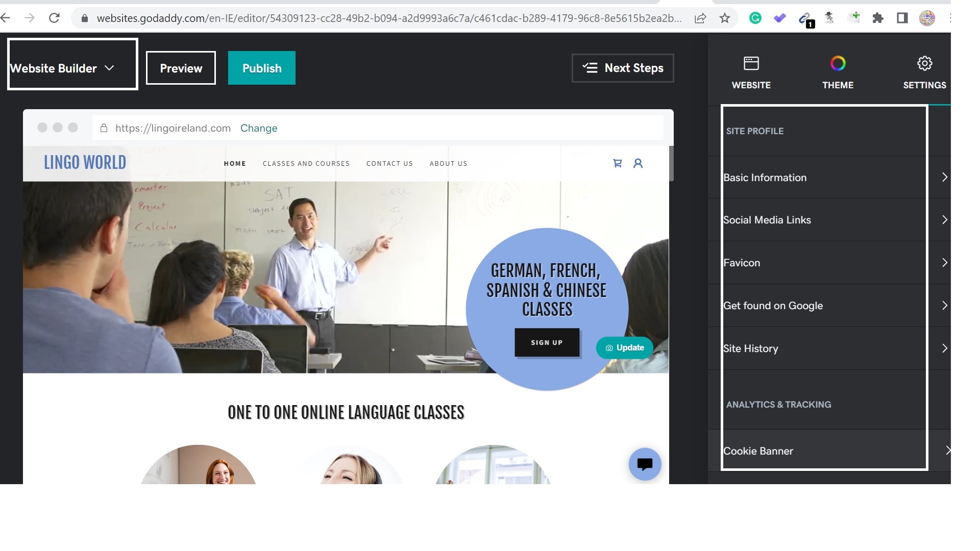Select the CLASSES AND COURSES menu item

(306, 163)
